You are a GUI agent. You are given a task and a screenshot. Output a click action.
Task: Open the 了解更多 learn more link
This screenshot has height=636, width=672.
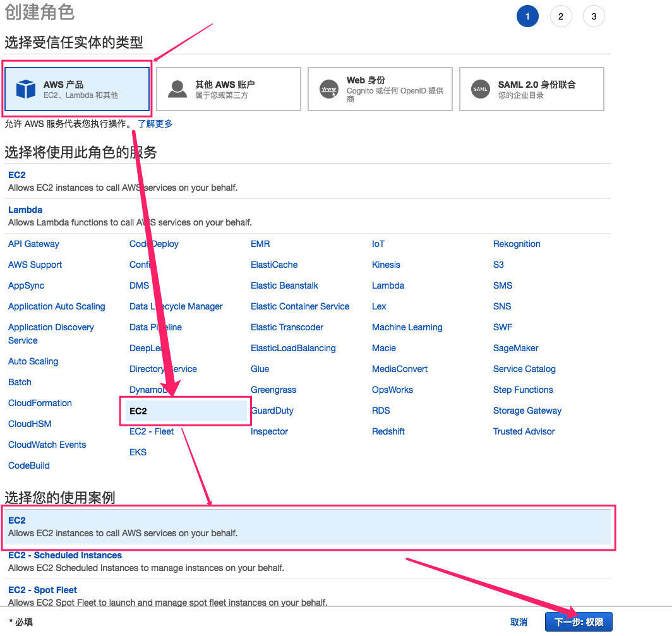(x=155, y=124)
